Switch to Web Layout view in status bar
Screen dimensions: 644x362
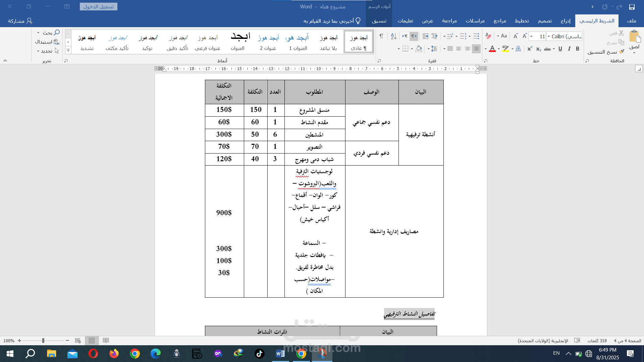click(x=78, y=341)
